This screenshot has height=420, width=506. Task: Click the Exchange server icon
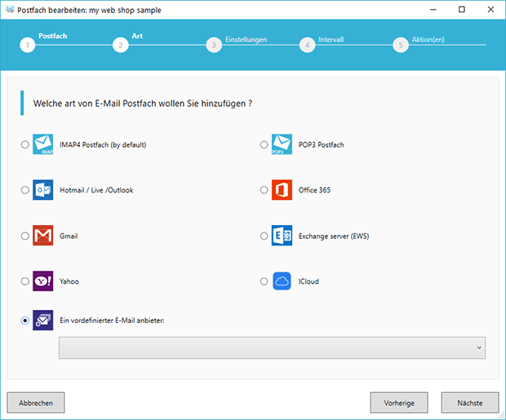click(282, 236)
